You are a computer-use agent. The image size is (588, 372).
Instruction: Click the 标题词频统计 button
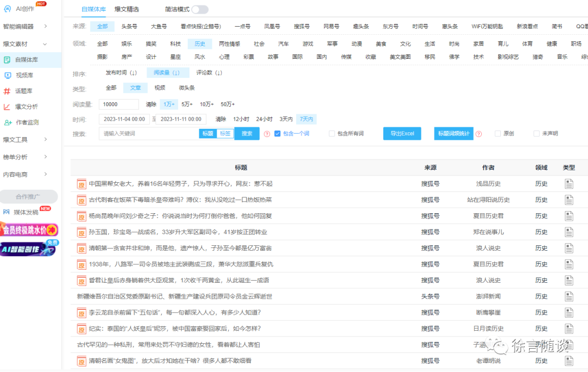pyautogui.click(x=453, y=133)
